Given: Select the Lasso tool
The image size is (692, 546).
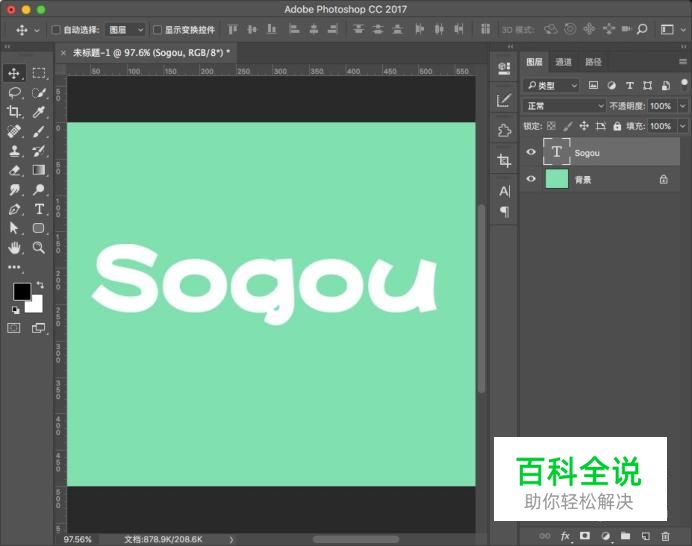Looking at the screenshot, I should [15, 92].
